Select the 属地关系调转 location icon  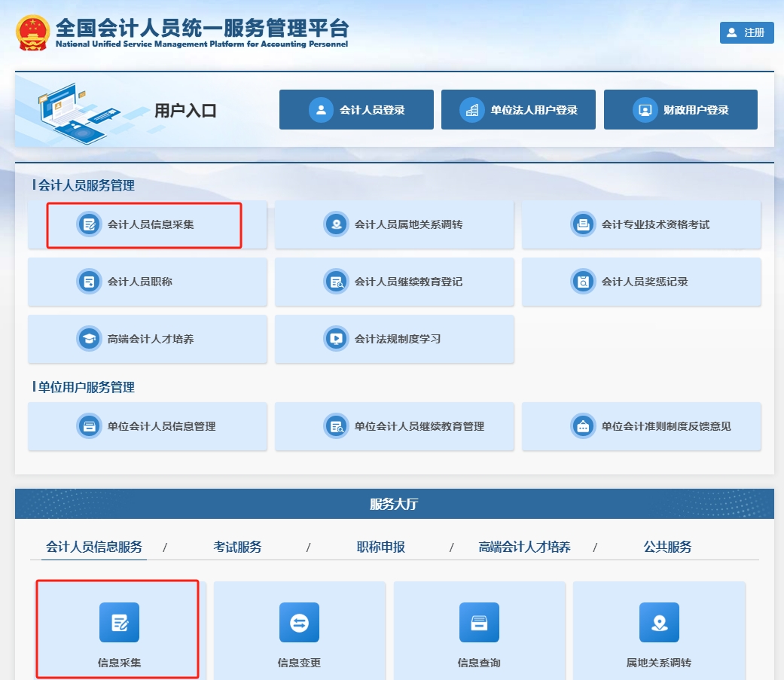tap(659, 622)
